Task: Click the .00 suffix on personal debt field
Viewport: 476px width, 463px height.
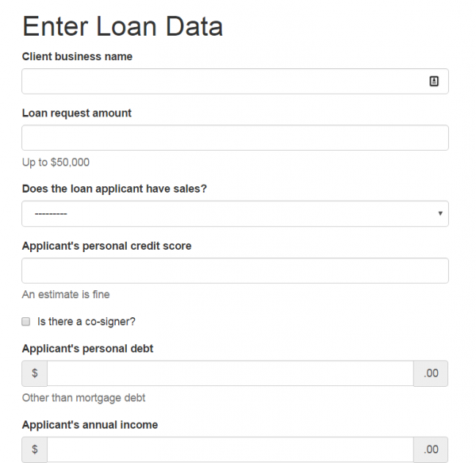Action: [431, 373]
